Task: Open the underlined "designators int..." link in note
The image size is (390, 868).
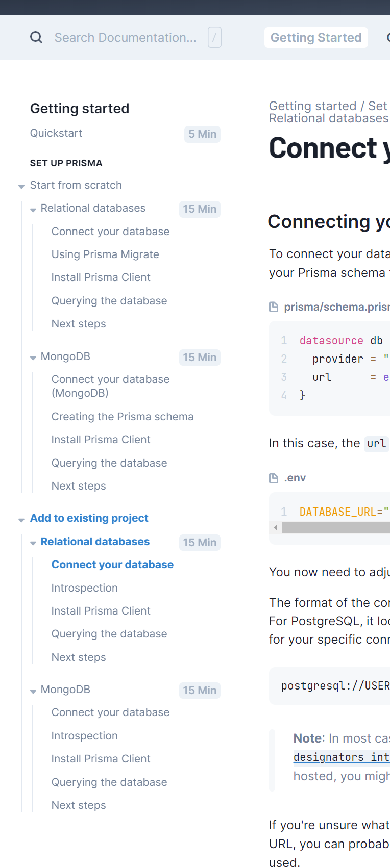Action: [x=341, y=757]
